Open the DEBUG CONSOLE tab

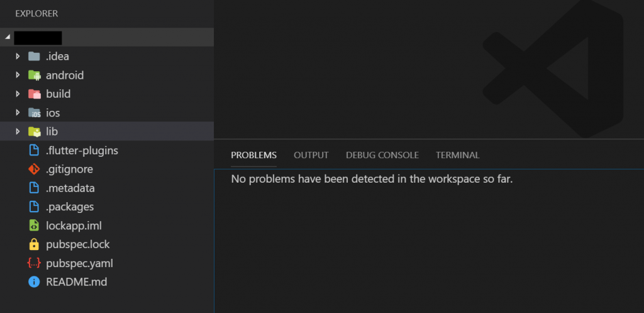[382, 155]
